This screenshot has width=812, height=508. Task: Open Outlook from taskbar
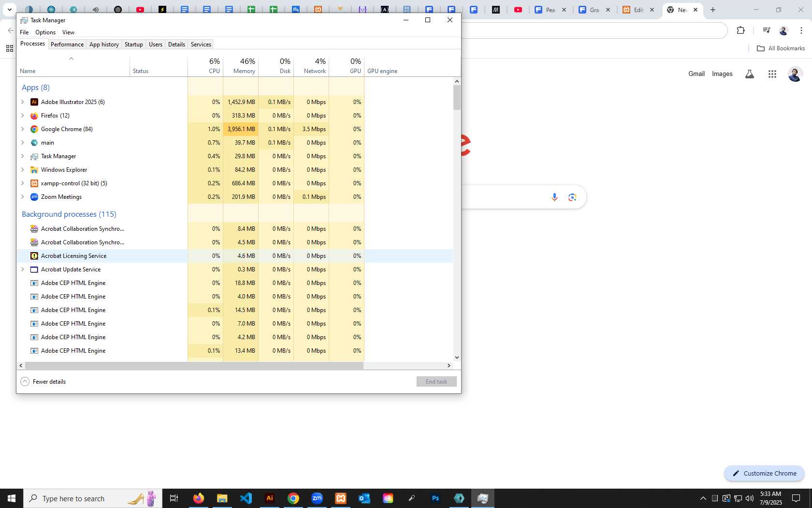coord(364,498)
